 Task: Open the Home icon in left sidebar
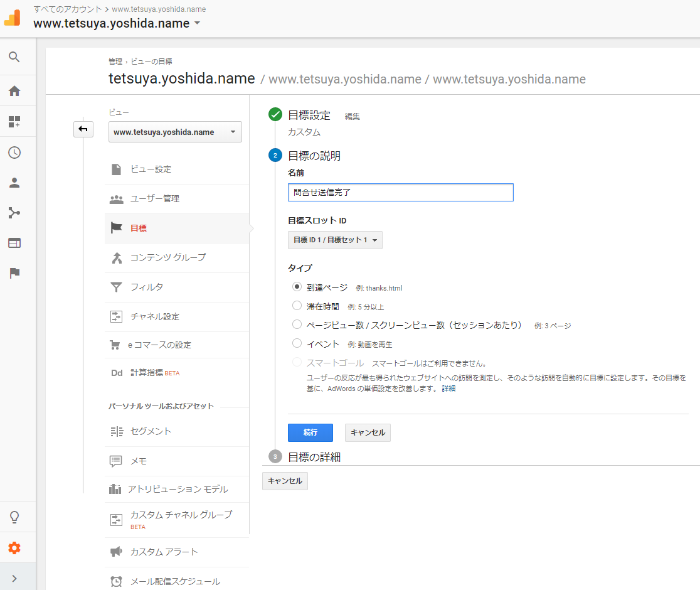coord(14,91)
